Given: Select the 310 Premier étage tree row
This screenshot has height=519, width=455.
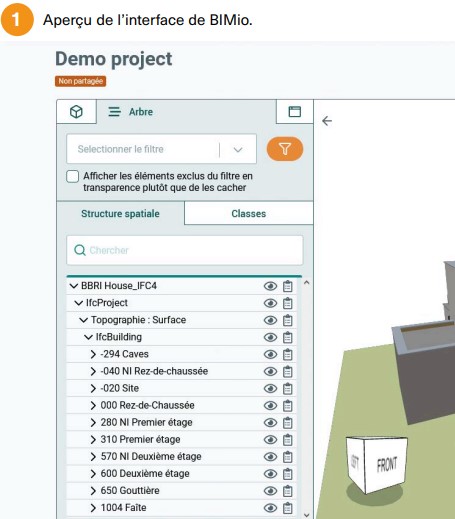Looking at the screenshot, I should [x=182, y=439].
